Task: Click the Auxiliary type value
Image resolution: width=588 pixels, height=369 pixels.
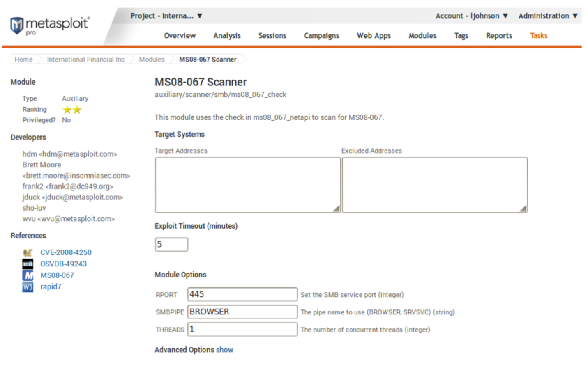Action: point(75,99)
